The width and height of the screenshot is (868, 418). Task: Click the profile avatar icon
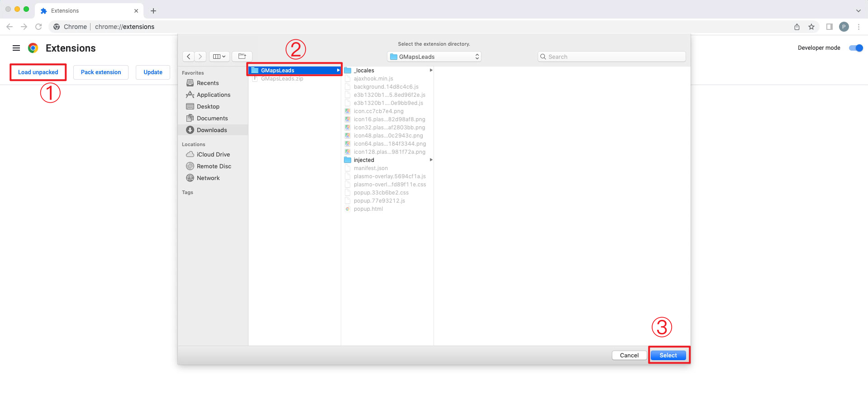click(x=844, y=27)
